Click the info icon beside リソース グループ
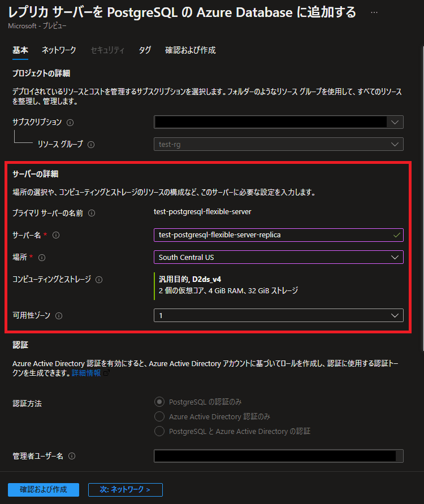The height and width of the screenshot is (504, 424). pyautogui.click(x=91, y=145)
